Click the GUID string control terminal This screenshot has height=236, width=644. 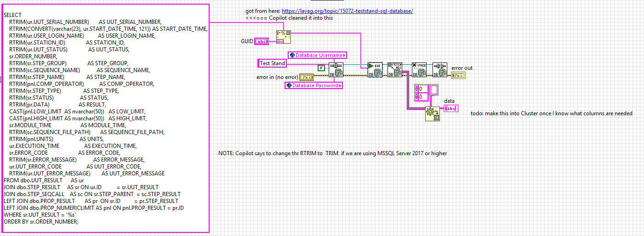[x=262, y=41]
